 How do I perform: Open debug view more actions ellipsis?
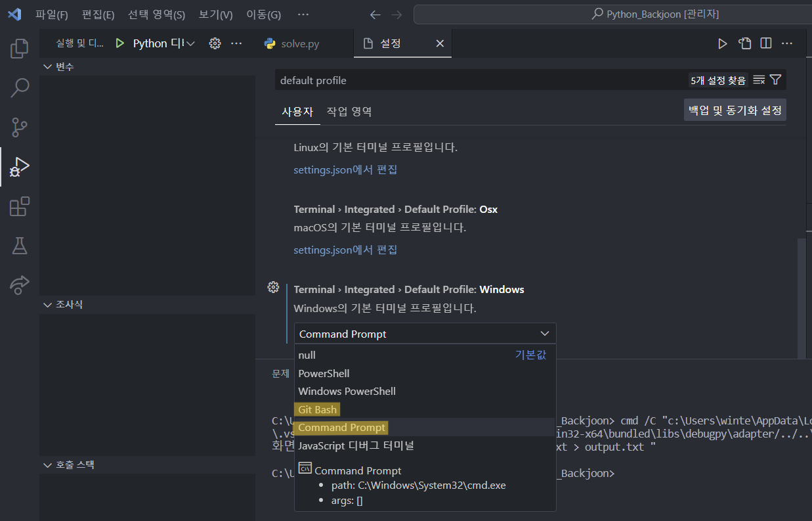237,43
